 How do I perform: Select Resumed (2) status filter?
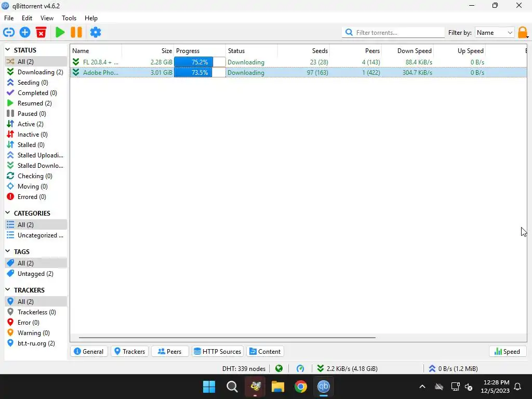coord(36,103)
